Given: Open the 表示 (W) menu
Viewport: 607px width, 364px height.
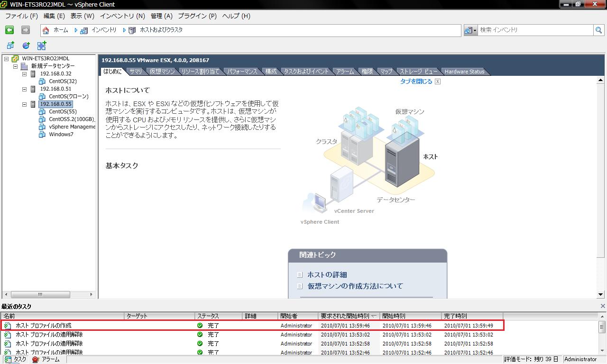Looking at the screenshot, I should coord(83,16).
